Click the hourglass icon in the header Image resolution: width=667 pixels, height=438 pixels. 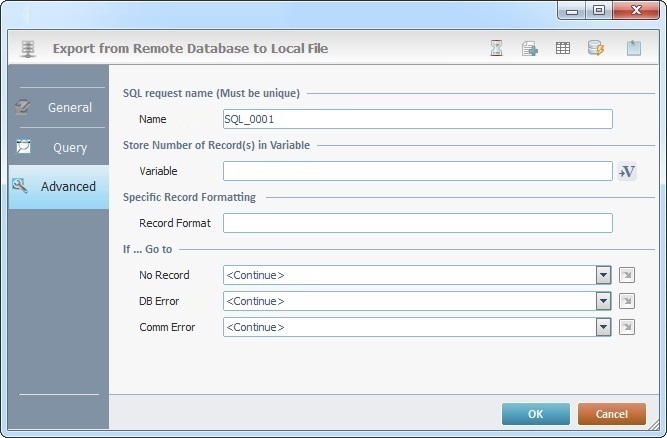click(x=497, y=48)
